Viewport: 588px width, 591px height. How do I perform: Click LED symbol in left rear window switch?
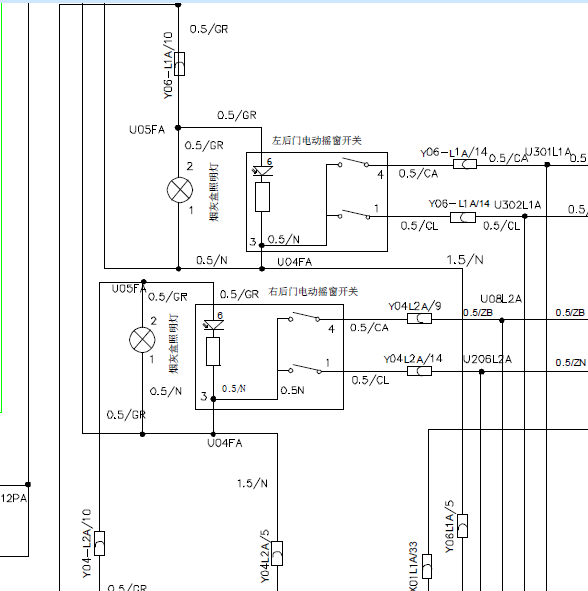coord(262,171)
